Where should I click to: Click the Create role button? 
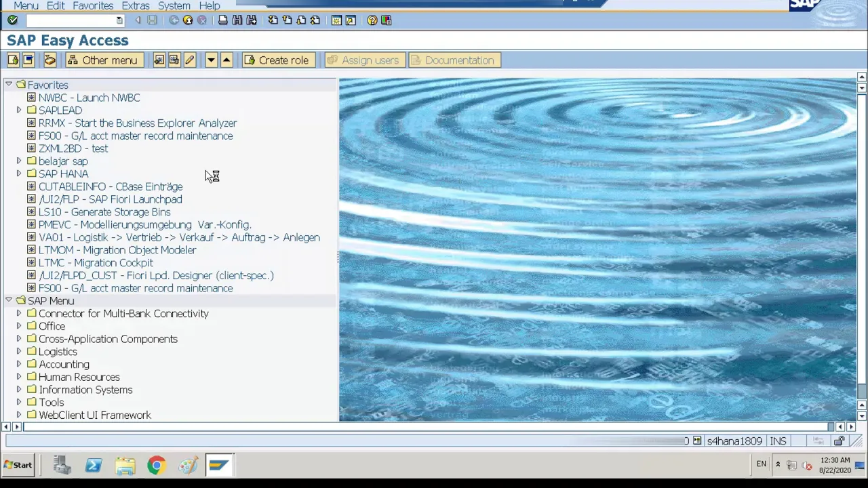pyautogui.click(x=278, y=60)
